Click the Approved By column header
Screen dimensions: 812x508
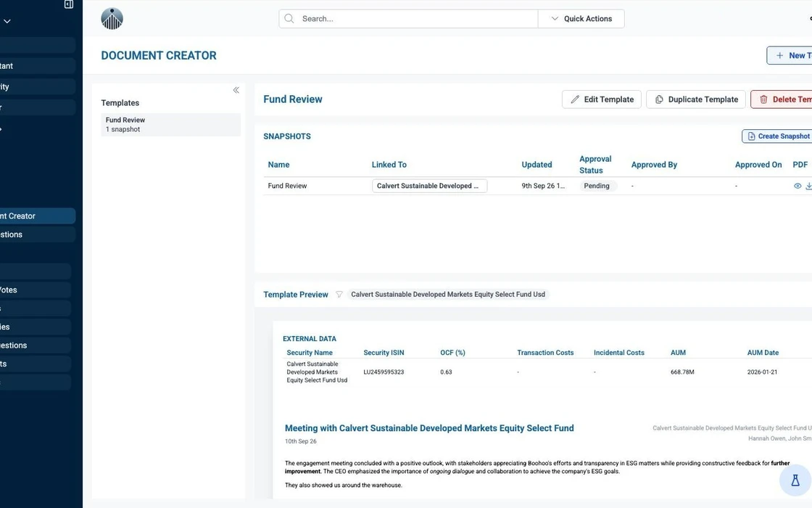click(x=654, y=165)
